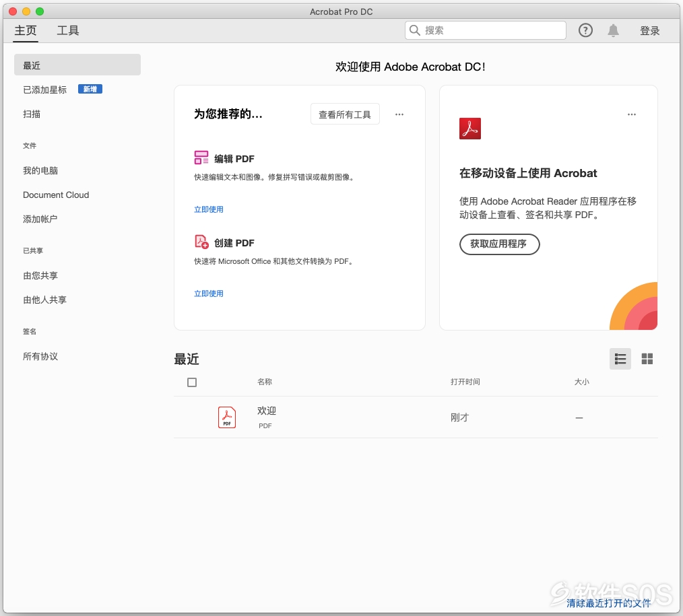Sort by the 打开时间 column header
The height and width of the screenshot is (616, 683).
click(x=465, y=382)
